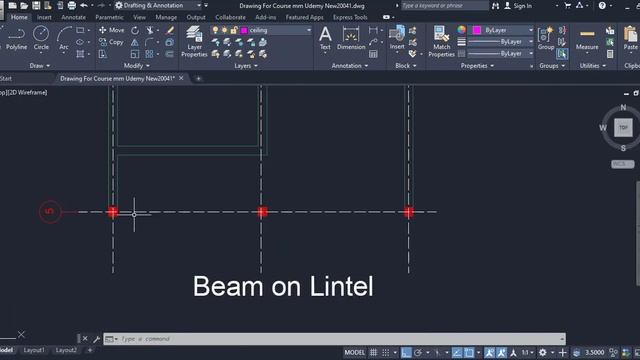Start the Dimension tool
This screenshot has height=360, width=640.
[x=351, y=38]
